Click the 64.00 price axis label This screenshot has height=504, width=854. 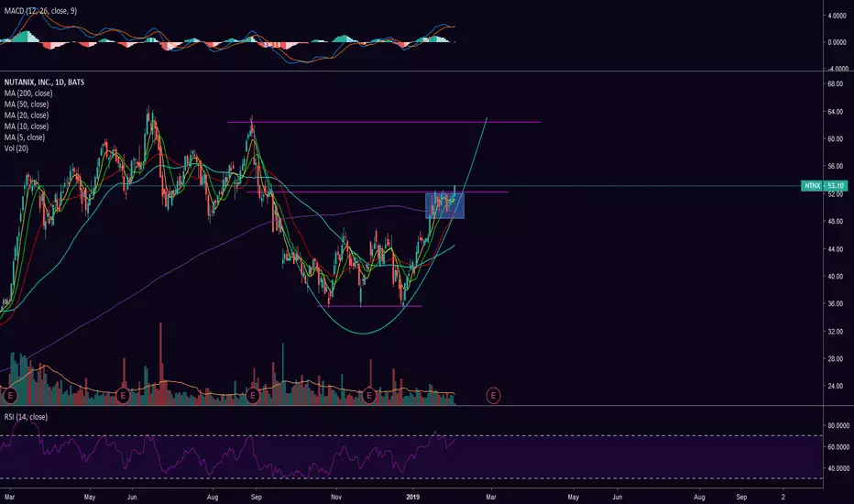coord(835,112)
